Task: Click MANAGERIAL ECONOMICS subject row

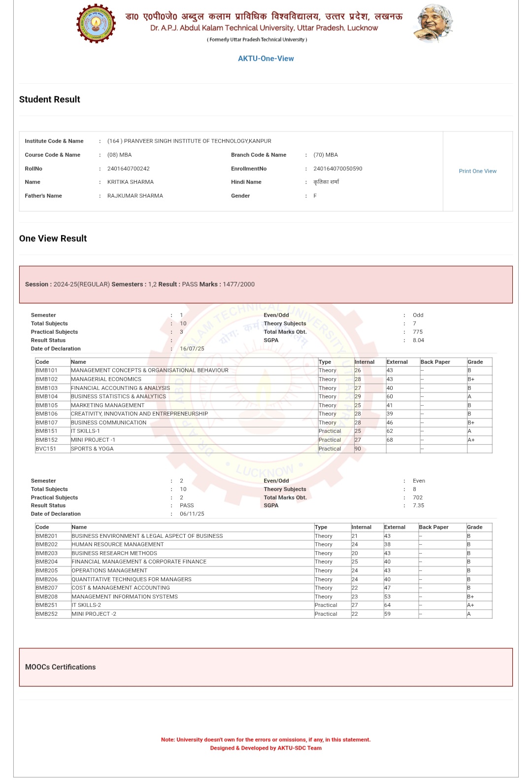Action: point(264,379)
